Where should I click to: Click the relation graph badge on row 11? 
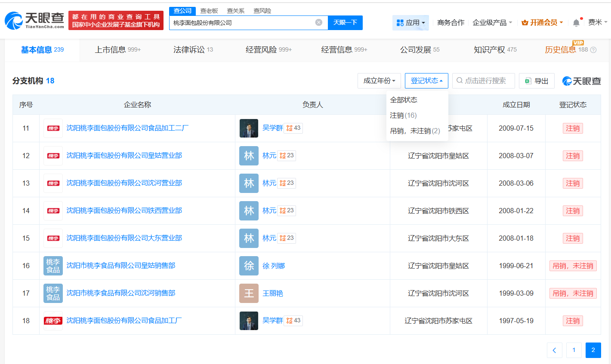(x=293, y=128)
